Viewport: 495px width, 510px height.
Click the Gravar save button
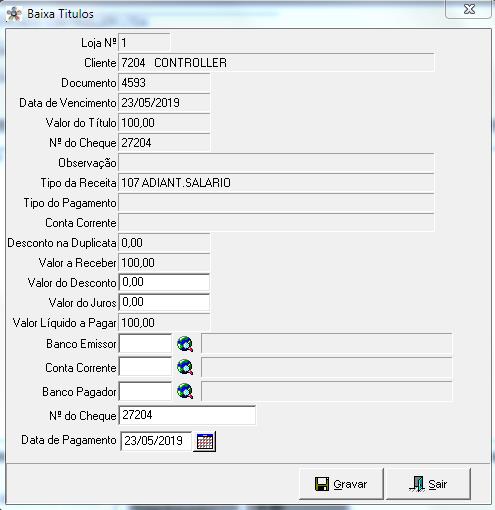[x=341, y=484]
